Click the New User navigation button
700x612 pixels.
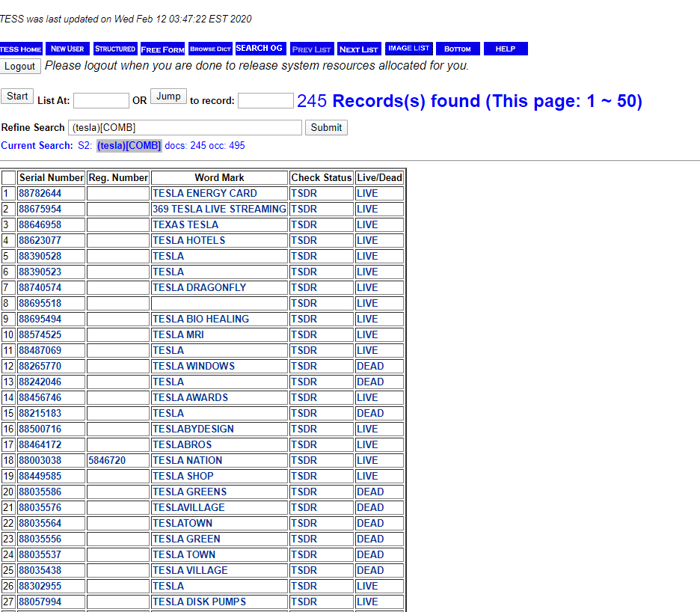pos(67,49)
